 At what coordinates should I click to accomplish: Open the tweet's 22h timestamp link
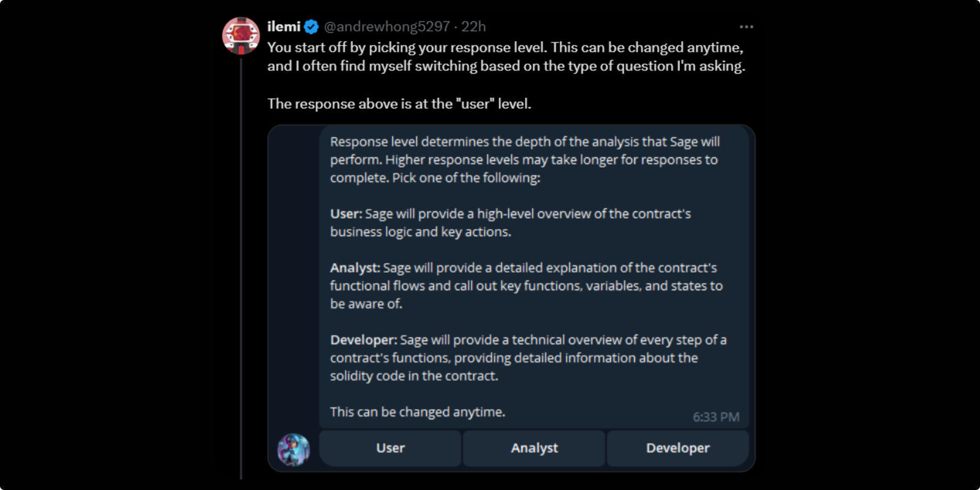click(x=473, y=27)
